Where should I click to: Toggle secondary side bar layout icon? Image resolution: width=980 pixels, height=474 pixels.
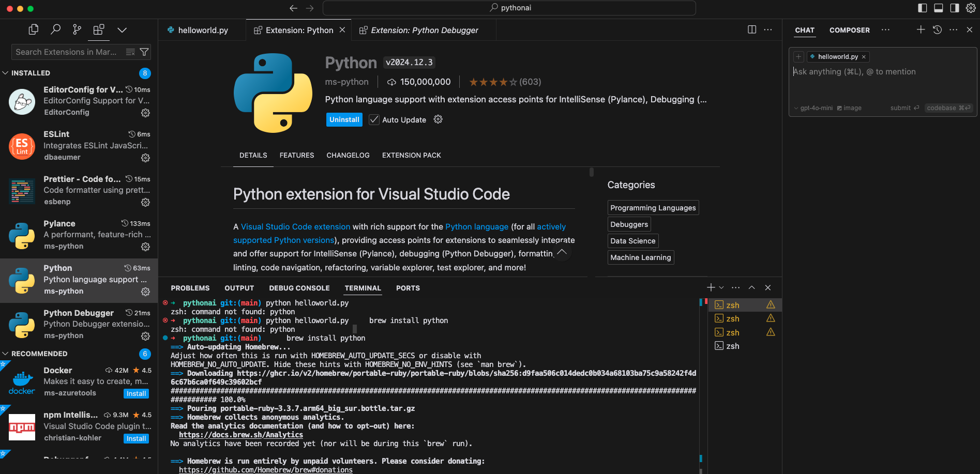click(955, 8)
